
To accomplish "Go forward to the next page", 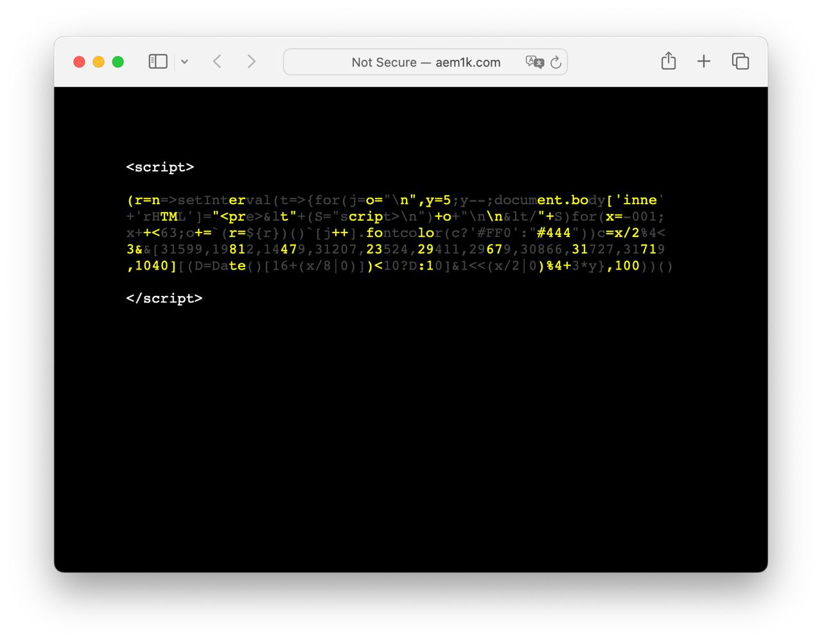I will coord(251,62).
